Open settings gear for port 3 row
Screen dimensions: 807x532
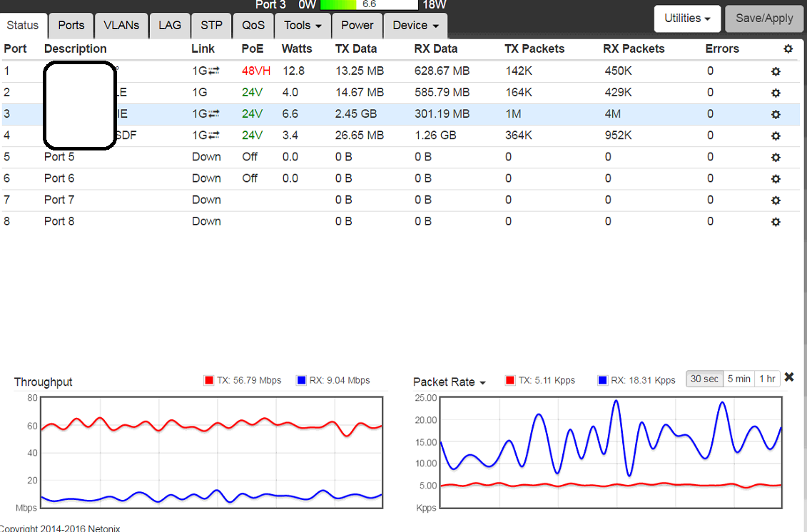776,114
